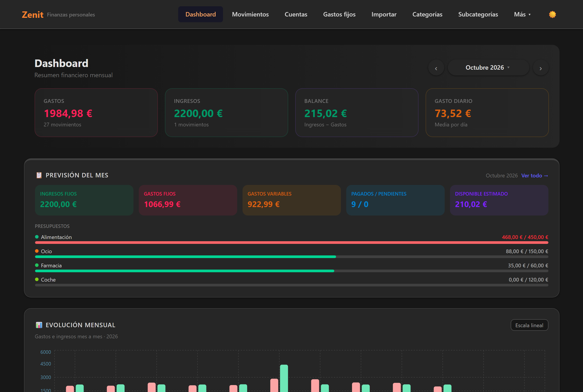Viewport: 583px width, 392px height.
Task: Open the Dashboard tab
Action: 200,15
